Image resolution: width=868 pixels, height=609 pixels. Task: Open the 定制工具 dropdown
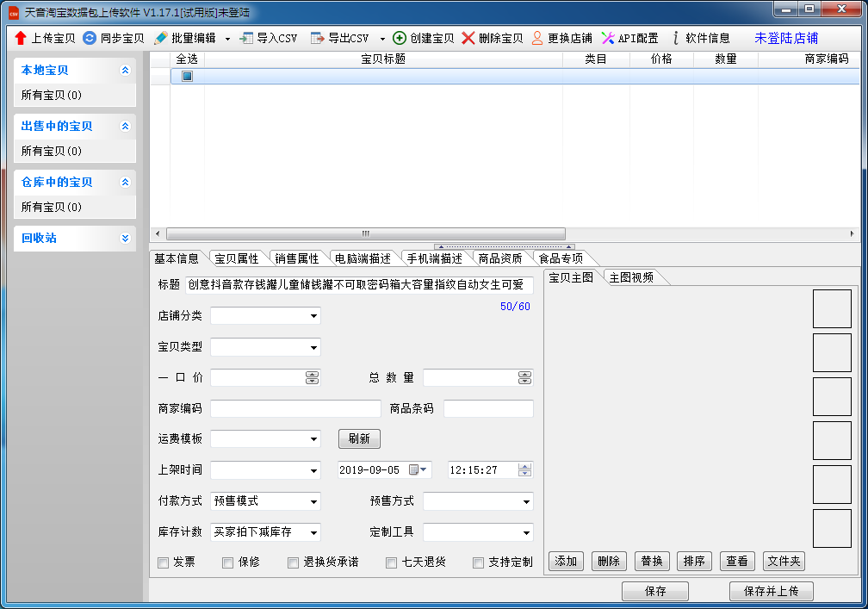point(526,532)
